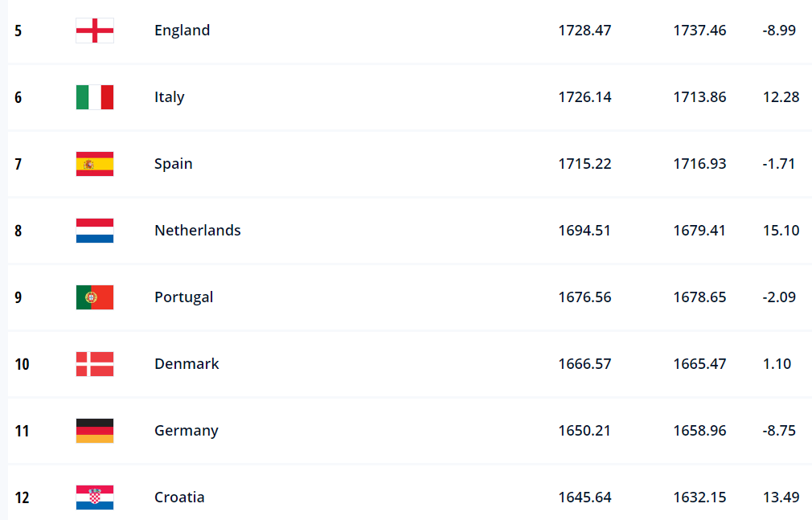Click Germany's total points 1650.21
Image resolution: width=812 pixels, height=520 pixels.
584,431
